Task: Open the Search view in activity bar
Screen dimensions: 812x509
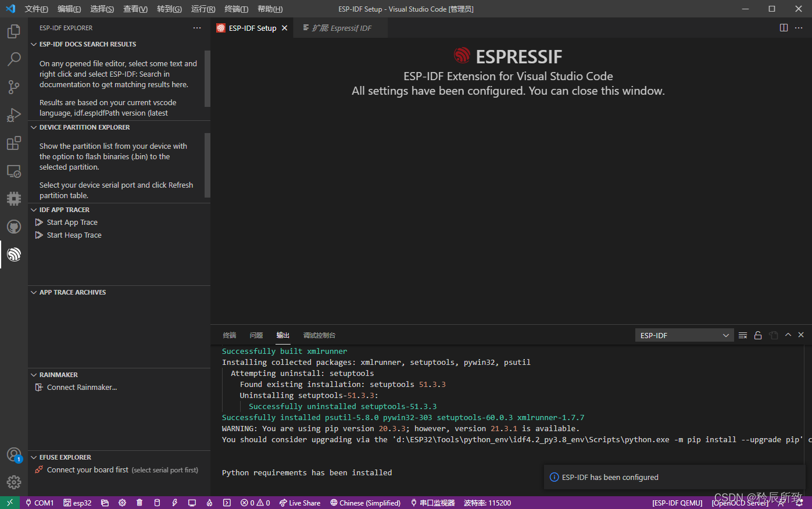Action: (14, 59)
